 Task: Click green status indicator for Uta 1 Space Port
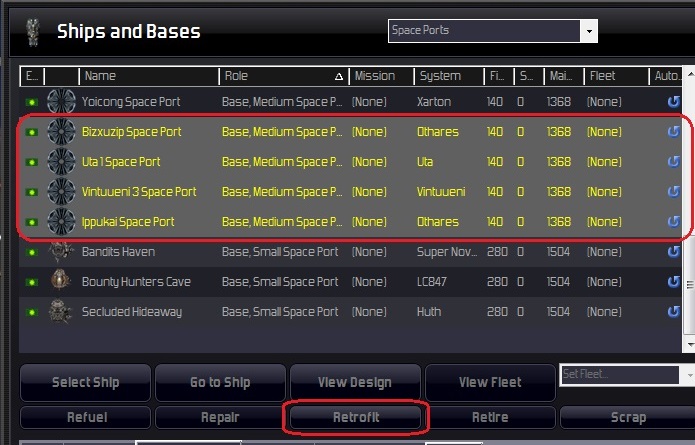[x=32, y=162]
